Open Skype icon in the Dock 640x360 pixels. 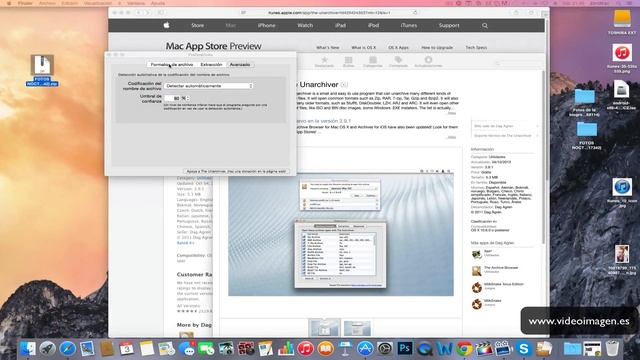point(524,349)
